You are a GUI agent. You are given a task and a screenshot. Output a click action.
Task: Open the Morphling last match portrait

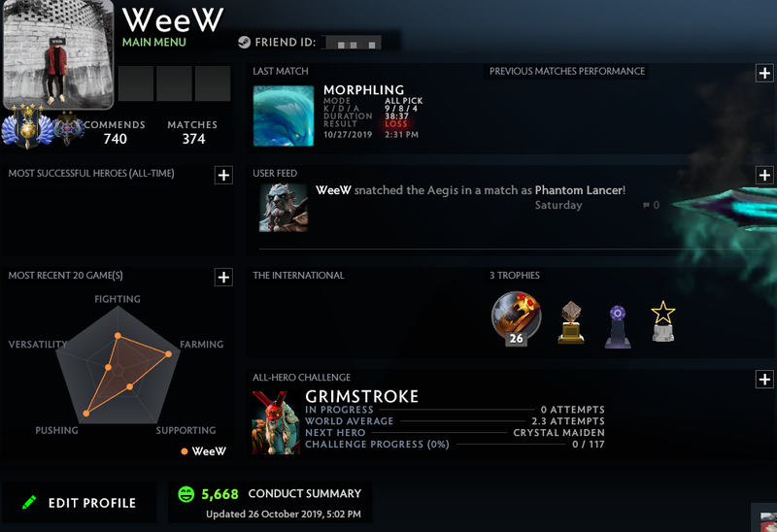point(284,116)
